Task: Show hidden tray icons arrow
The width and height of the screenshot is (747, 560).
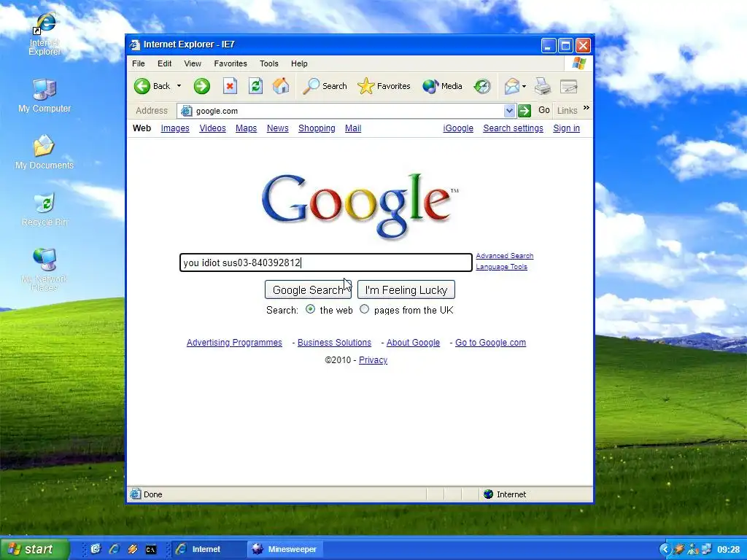Action: point(665,550)
